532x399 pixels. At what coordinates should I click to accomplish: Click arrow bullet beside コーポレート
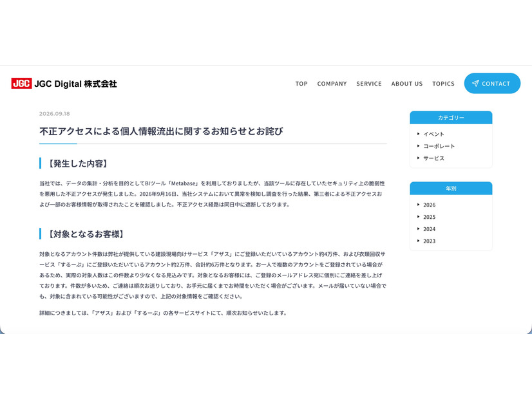pos(419,146)
